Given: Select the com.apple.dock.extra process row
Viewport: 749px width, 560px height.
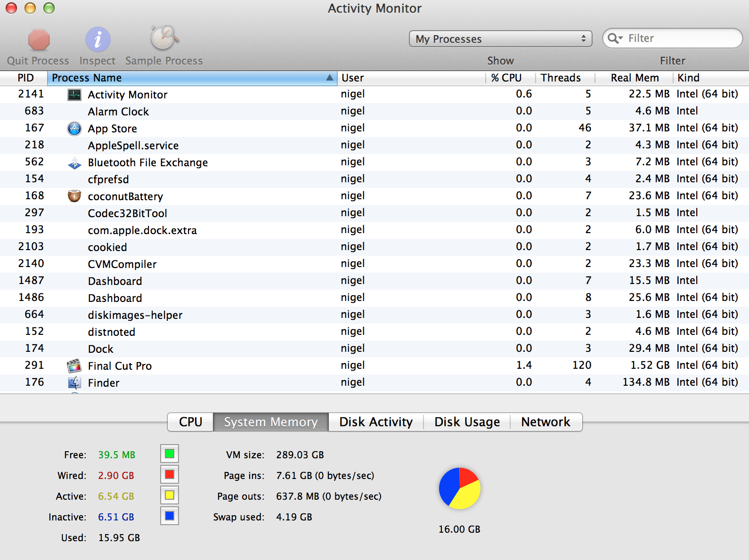Looking at the screenshot, I should [x=374, y=230].
